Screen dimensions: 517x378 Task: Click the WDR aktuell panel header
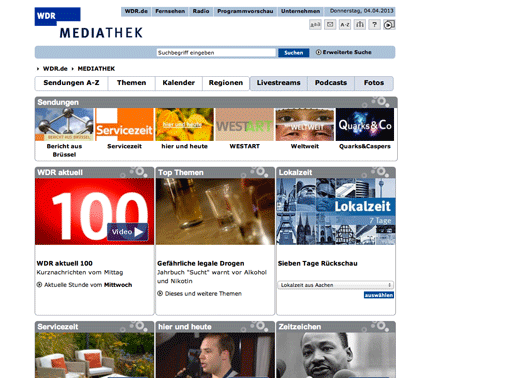tap(94, 173)
